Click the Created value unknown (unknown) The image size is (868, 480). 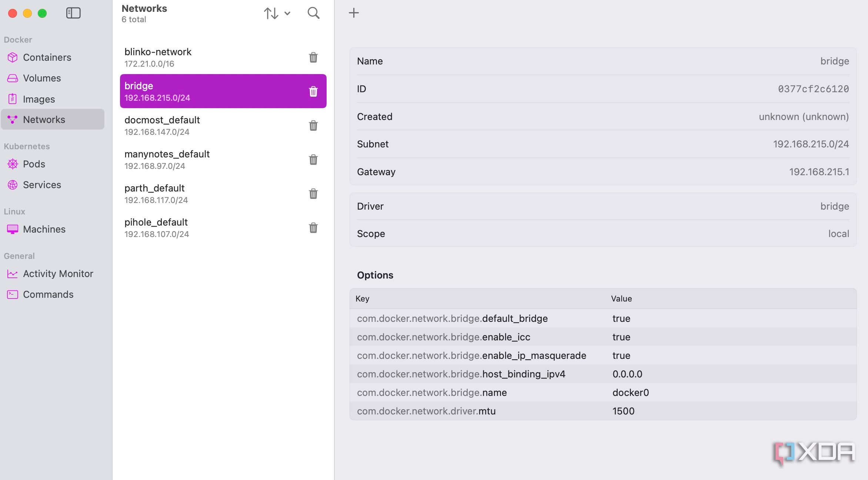click(804, 117)
